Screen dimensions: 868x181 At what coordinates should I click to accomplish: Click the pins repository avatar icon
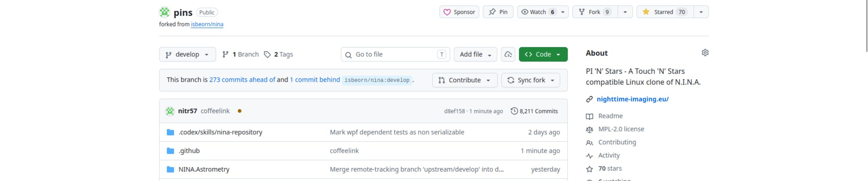(164, 12)
